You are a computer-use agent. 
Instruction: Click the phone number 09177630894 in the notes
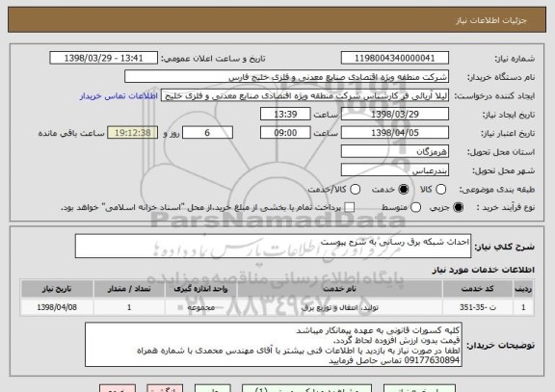point(432,360)
